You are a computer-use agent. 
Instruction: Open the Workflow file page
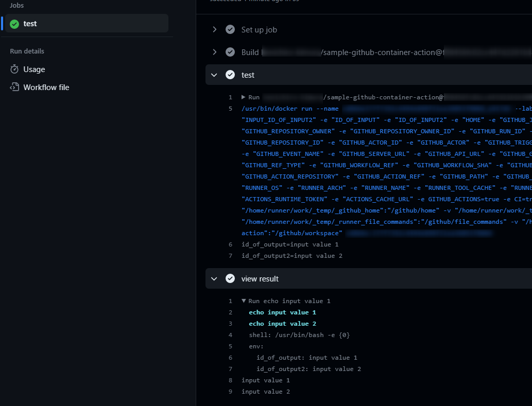[x=46, y=87]
